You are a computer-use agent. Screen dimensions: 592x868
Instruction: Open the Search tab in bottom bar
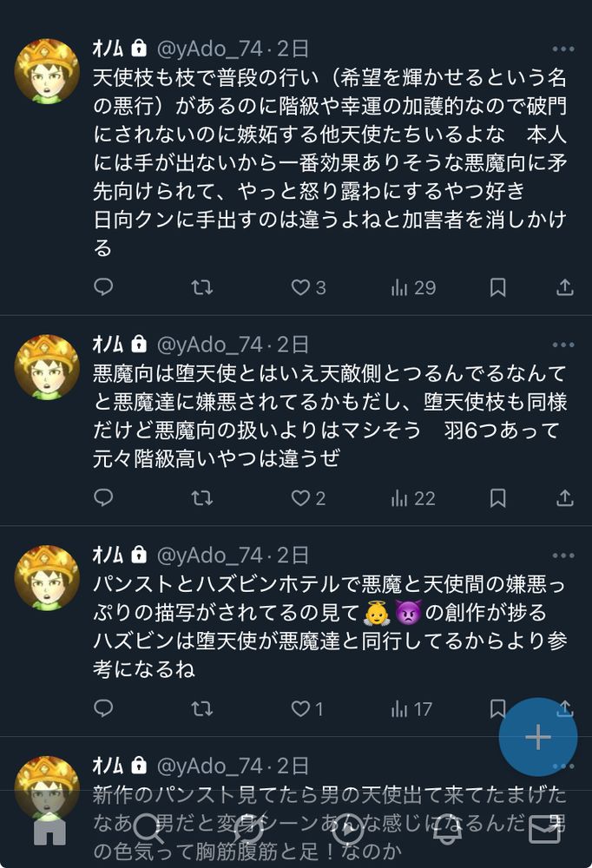point(148,829)
